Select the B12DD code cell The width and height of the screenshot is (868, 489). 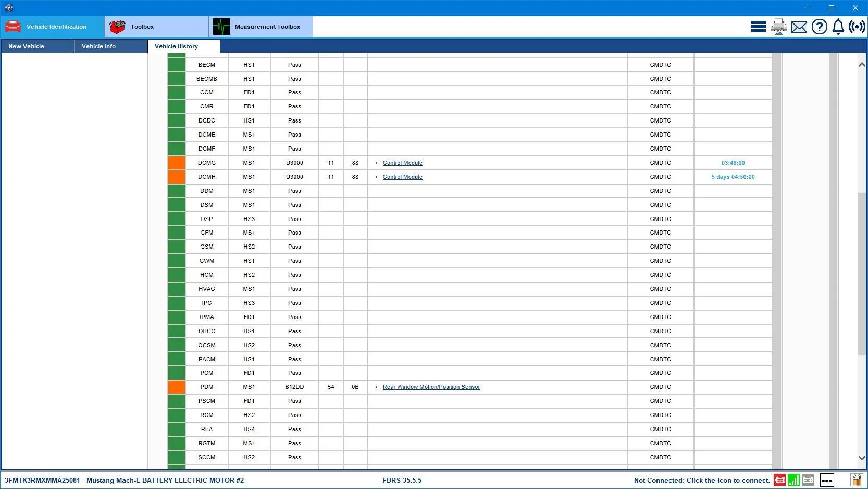click(x=294, y=387)
